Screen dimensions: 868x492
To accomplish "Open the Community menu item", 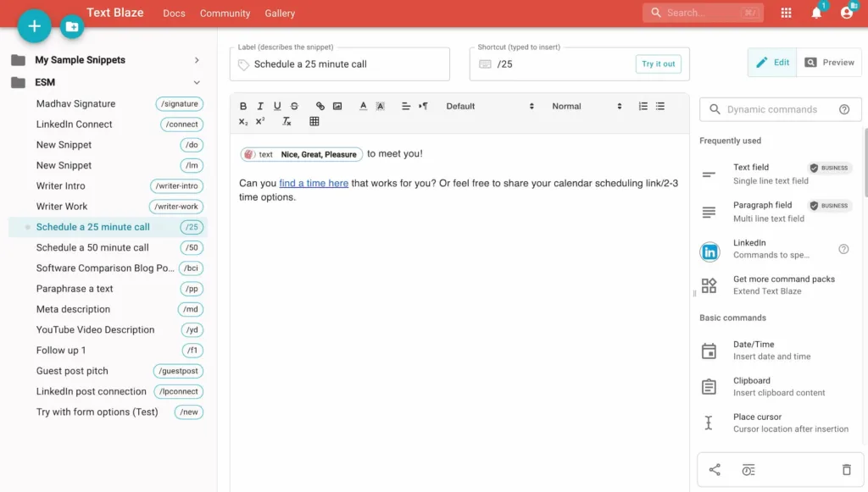I will pos(225,14).
